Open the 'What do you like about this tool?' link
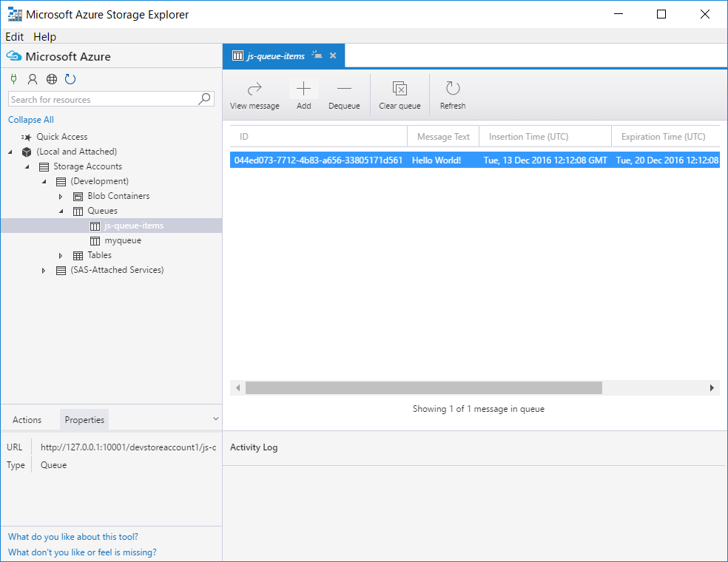This screenshot has height=562, width=728. (72, 536)
